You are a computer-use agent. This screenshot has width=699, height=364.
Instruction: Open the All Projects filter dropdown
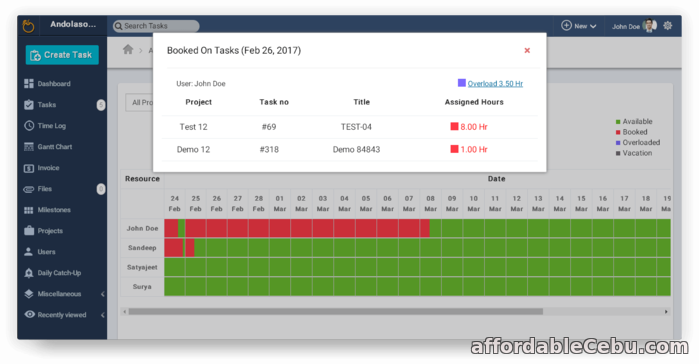tap(140, 102)
